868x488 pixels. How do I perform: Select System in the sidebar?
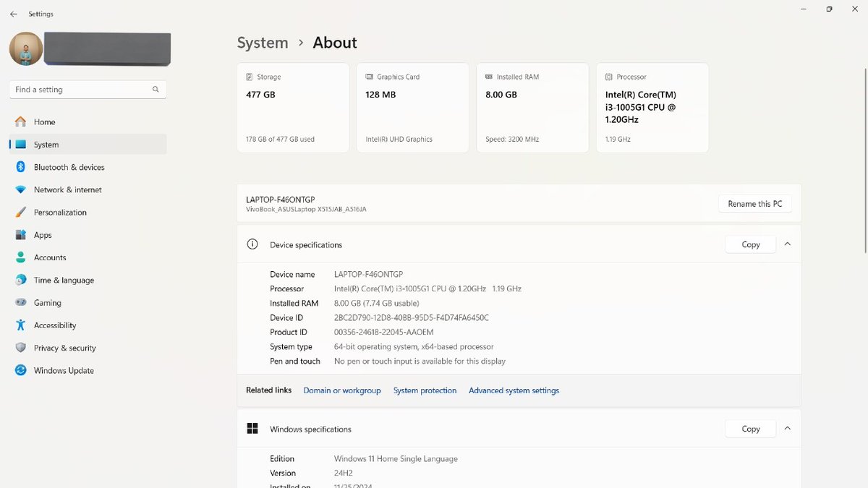(x=88, y=145)
